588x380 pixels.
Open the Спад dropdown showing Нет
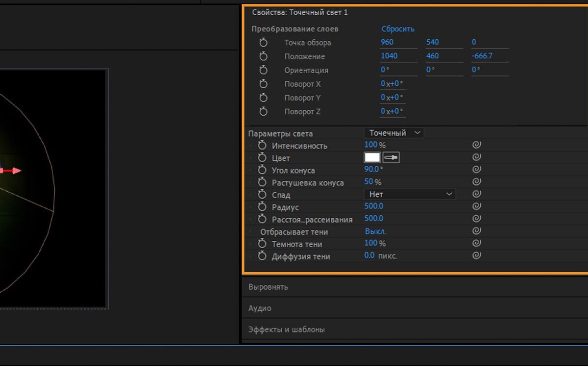click(410, 195)
